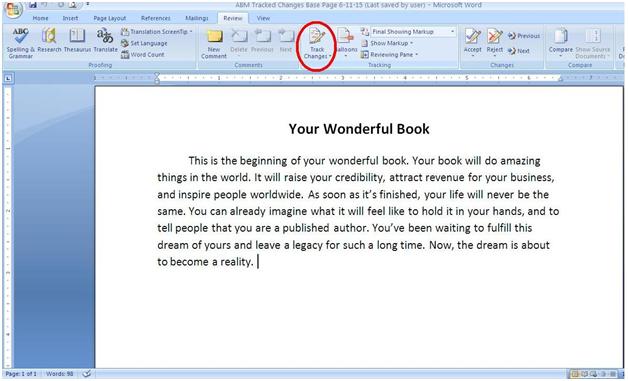
Task: Go to Next comment in Comments group
Action: (x=286, y=41)
